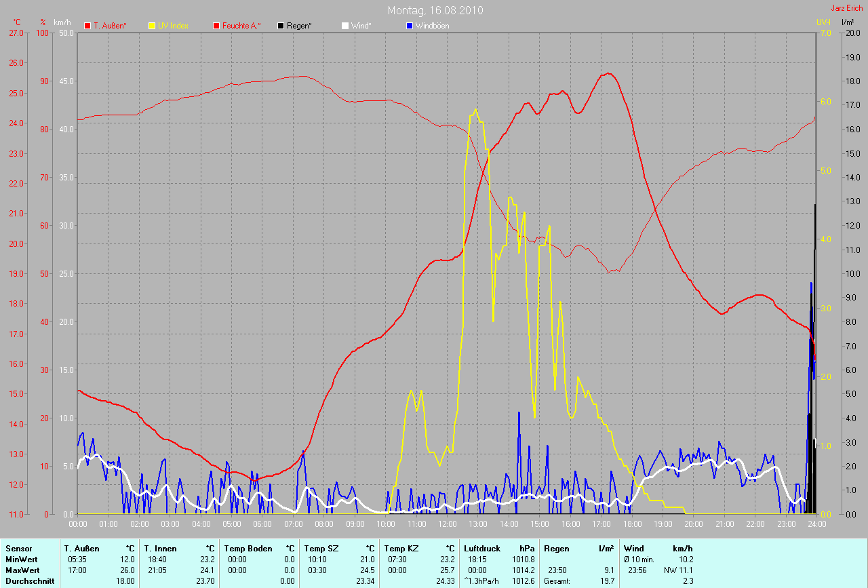The image size is (868, 588).
Task: Click the 'l/m²' axis unit above the chart
Action: tap(848, 22)
